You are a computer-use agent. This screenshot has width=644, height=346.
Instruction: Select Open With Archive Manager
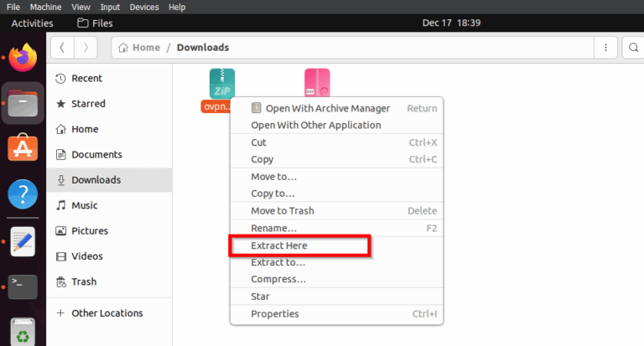point(327,108)
